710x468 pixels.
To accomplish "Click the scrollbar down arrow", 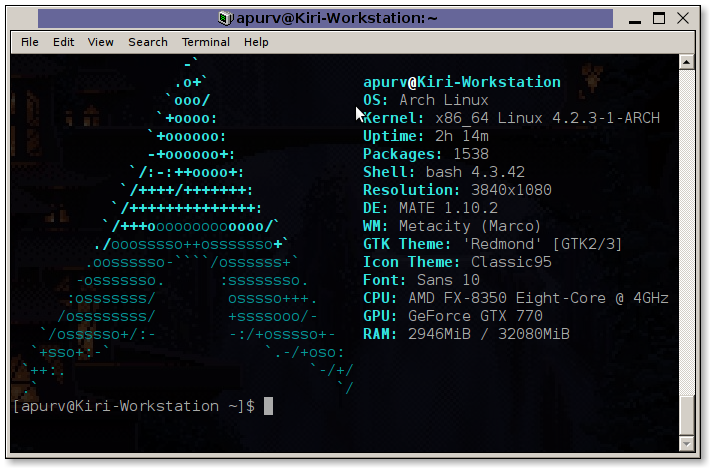I will tap(687, 444).
